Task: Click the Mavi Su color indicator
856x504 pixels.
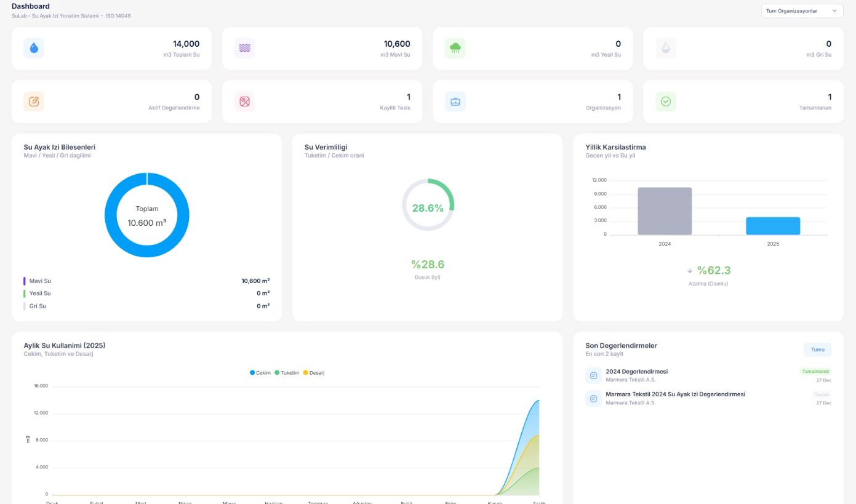Action: tap(25, 281)
